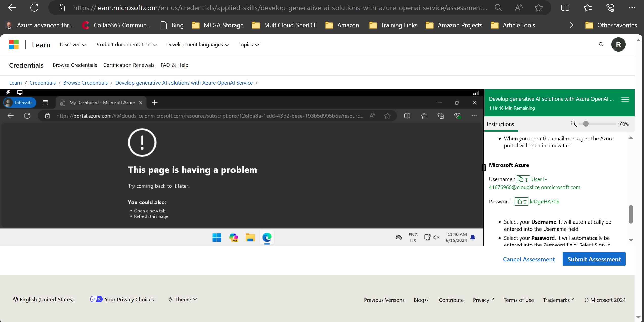Open the Theme selector dropdown
This screenshot has width=644, height=322.
click(x=183, y=299)
